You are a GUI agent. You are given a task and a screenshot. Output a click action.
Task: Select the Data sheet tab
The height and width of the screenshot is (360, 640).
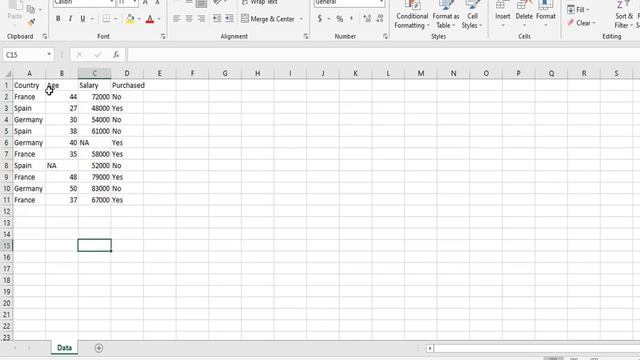pyautogui.click(x=64, y=348)
